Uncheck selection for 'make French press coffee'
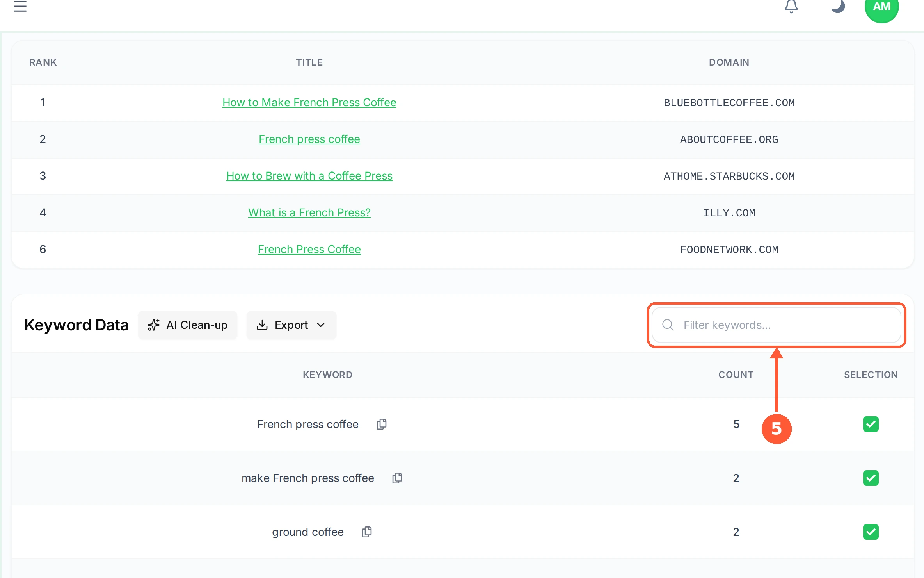924x578 pixels. coord(871,478)
